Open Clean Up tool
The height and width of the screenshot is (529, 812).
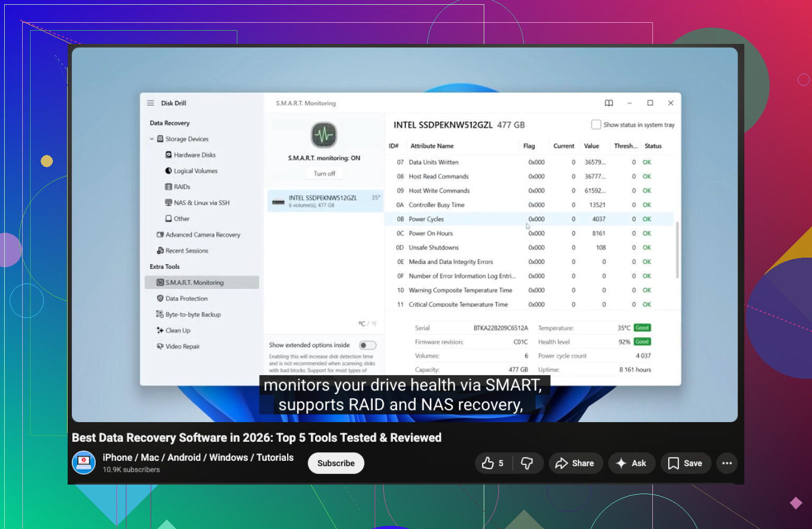(178, 330)
